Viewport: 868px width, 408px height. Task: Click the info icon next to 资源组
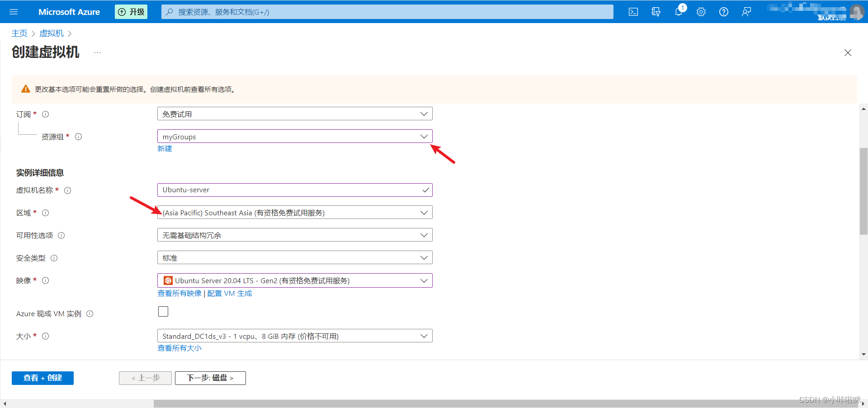[79, 137]
